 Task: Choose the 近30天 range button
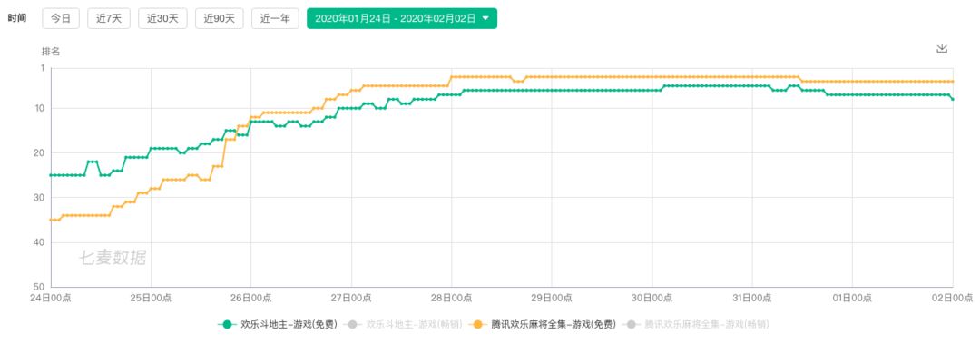[162, 18]
